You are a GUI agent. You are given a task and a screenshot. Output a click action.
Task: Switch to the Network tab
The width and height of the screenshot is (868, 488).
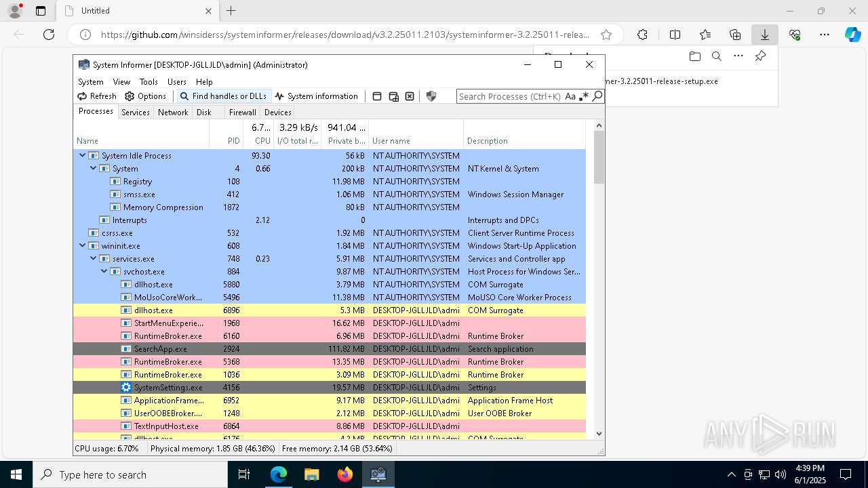coord(173,113)
